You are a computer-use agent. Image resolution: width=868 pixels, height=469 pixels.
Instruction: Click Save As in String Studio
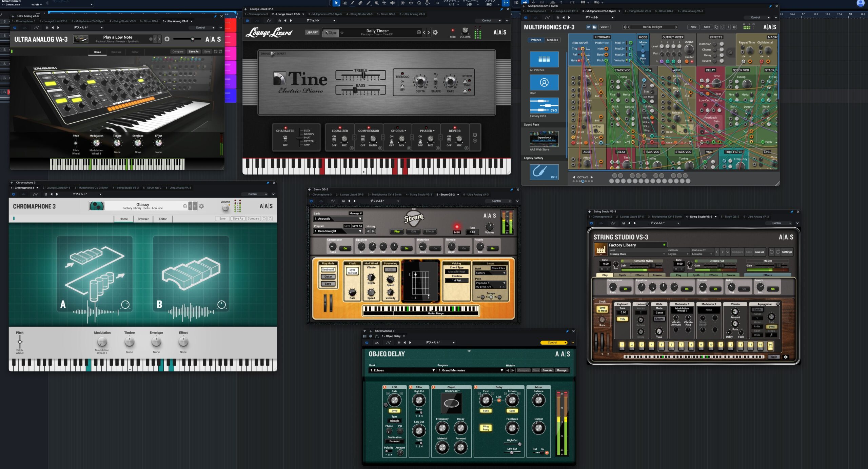tap(759, 252)
